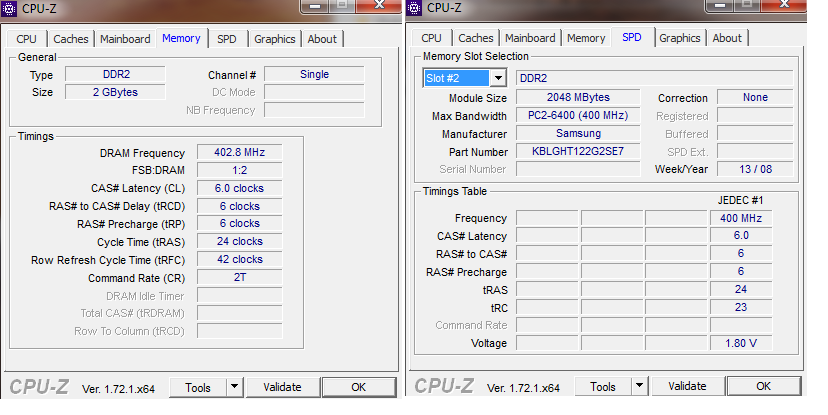This screenshot has height=415, width=828.
Task: Click the empty DRAM Idle Timer field
Action: pos(240,296)
